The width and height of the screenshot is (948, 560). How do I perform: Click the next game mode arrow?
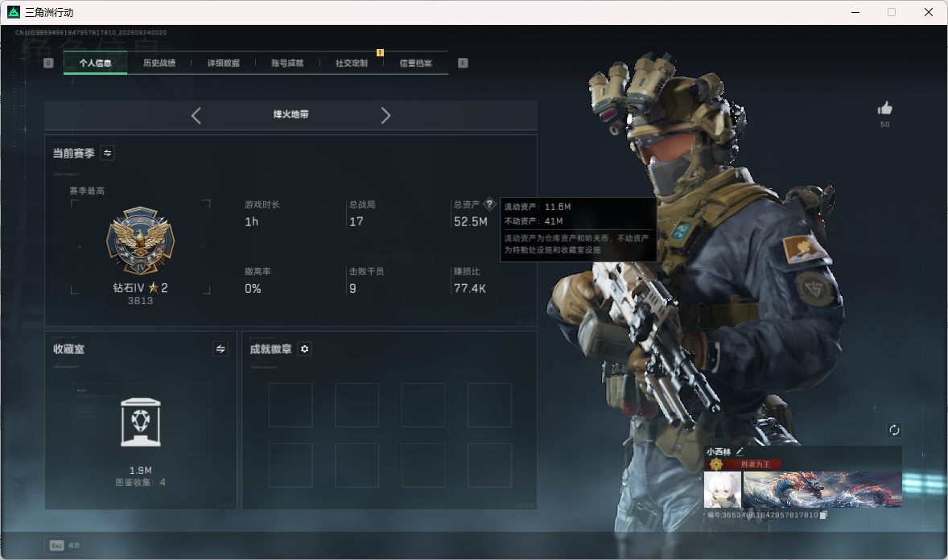(x=385, y=116)
